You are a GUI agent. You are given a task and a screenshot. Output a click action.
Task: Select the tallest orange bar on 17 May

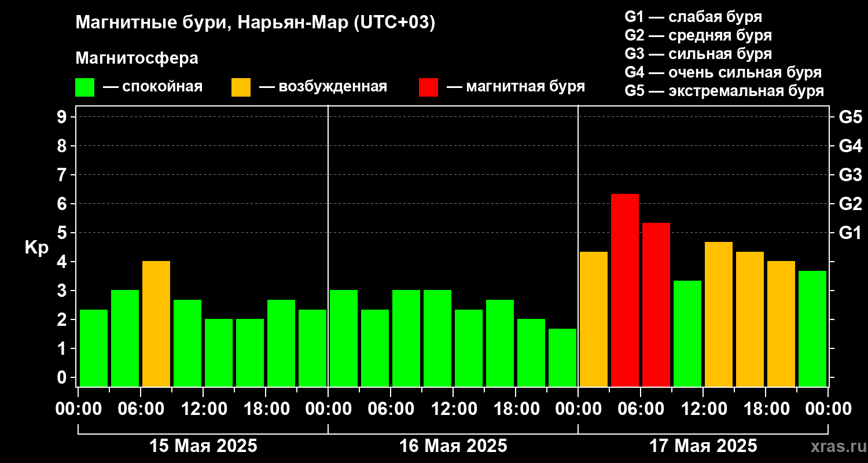click(x=719, y=314)
